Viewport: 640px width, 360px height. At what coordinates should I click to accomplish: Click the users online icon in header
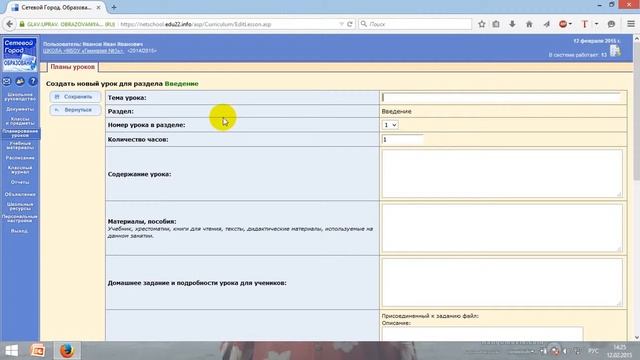pyautogui.click(x=615, y=51)
